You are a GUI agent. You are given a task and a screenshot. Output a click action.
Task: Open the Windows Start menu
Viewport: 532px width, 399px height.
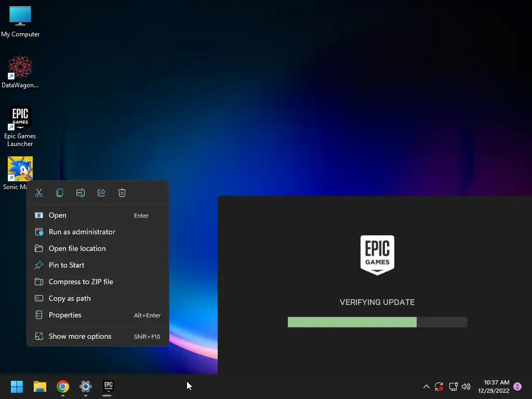[x=17, y=387]
